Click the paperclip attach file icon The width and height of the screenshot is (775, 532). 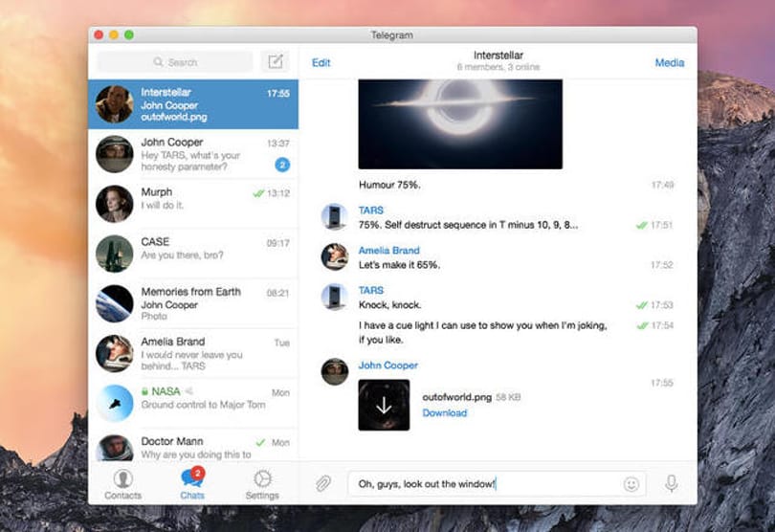(323, 483)
